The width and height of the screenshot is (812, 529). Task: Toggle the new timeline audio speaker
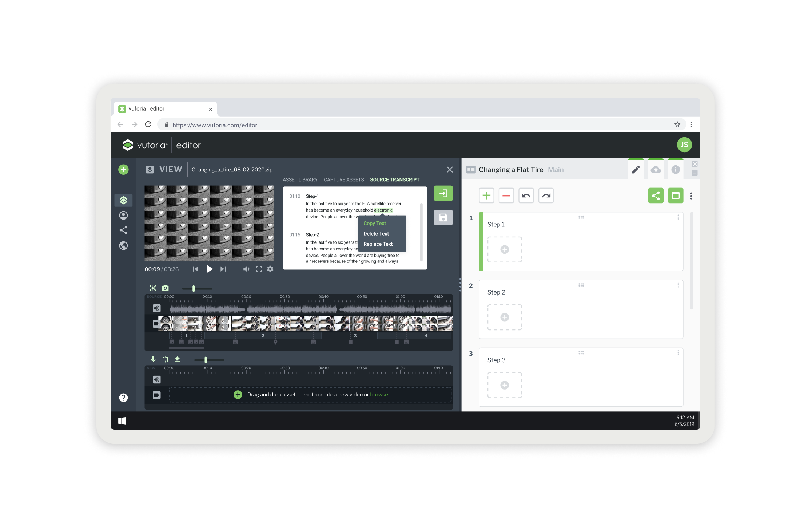156,380
